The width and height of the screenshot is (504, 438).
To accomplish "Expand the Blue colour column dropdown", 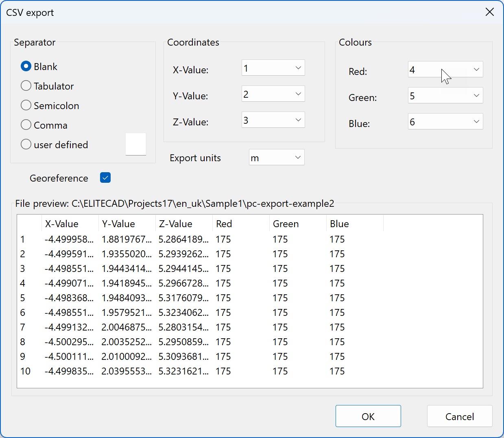I will coord(445,122).
